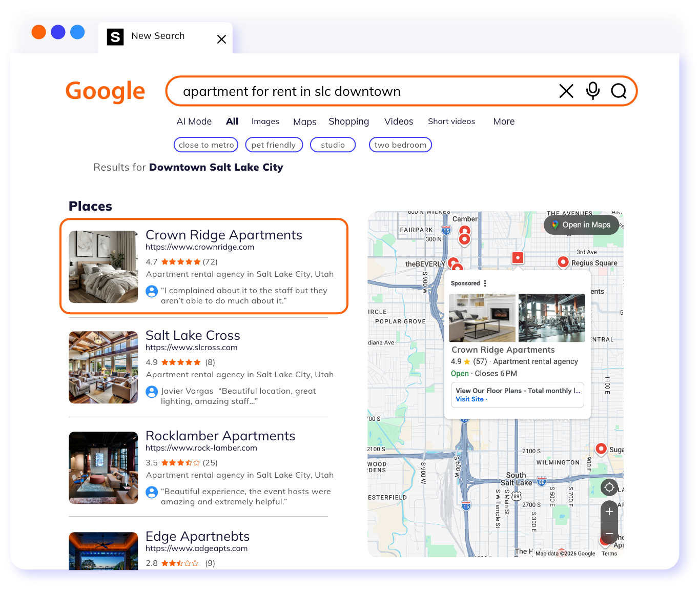Open the Salt Lake Cross listing title
Image resolution: width=700 pixels, height=590 pixels.
[193, 335]
